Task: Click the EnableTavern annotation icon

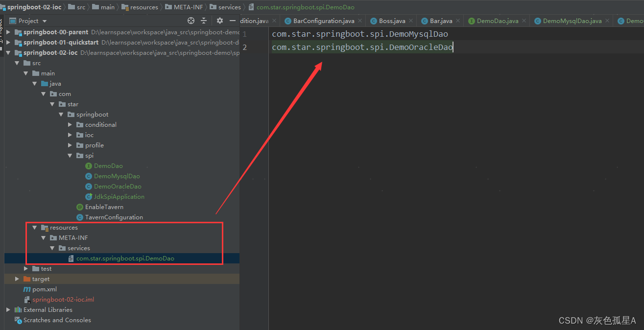Action: coord(80,207)
